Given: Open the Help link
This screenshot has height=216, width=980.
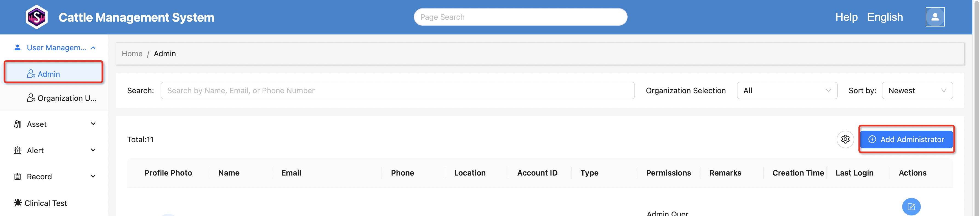Looking at the screenshot, I should point(846,17).
